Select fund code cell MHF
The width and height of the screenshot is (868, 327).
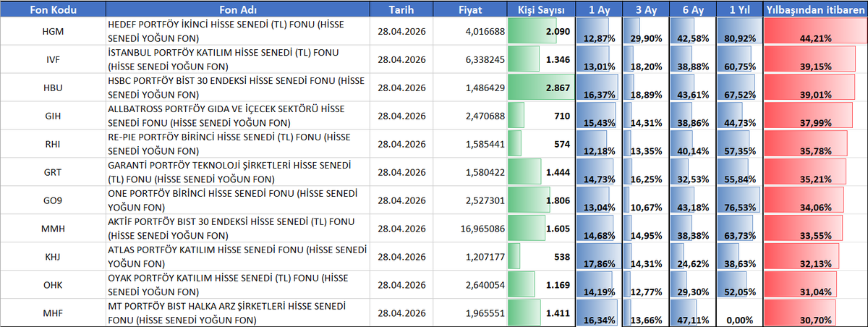pos(53,313)
